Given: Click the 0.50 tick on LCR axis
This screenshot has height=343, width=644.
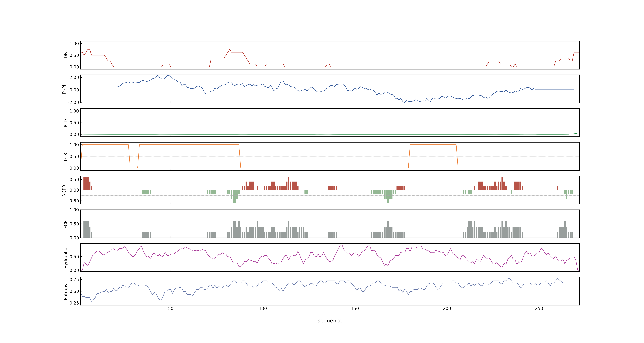Looking at the screenshot, I should (x=74, y=156).
